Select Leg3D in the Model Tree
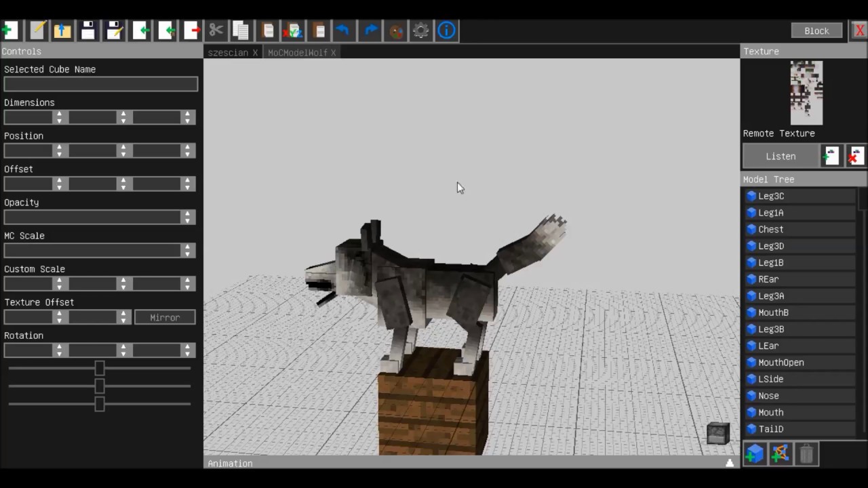Screen dimensions: 868x488 pyautogui.click(x=800, y=246)
